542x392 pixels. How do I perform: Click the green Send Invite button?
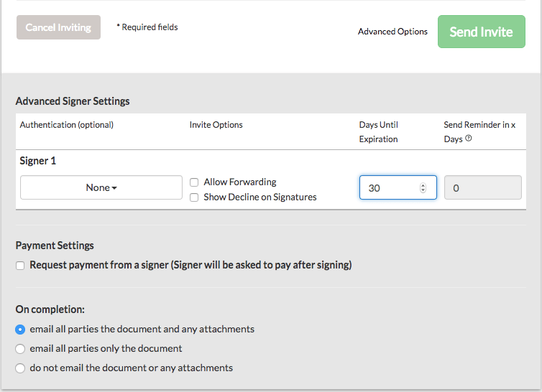[x=481, y=32]
